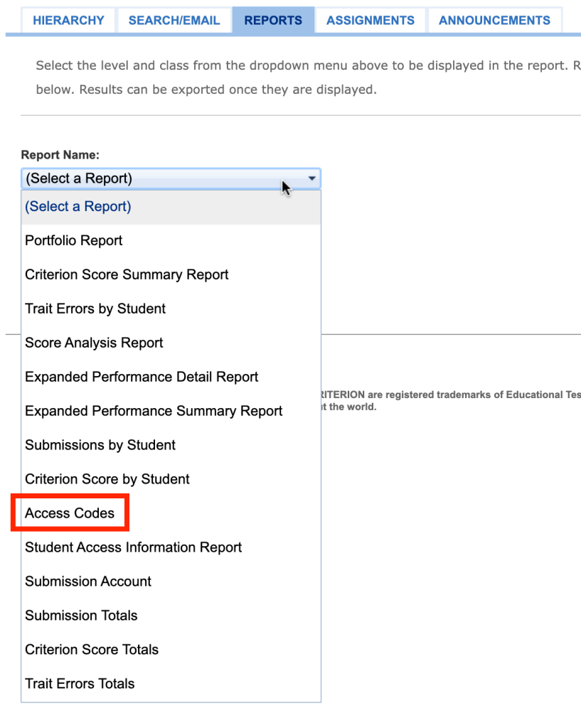Open the Report Name dropdown arrow
Screen dimensions: 581x728
pyautogui.click(x=311, y=178)
